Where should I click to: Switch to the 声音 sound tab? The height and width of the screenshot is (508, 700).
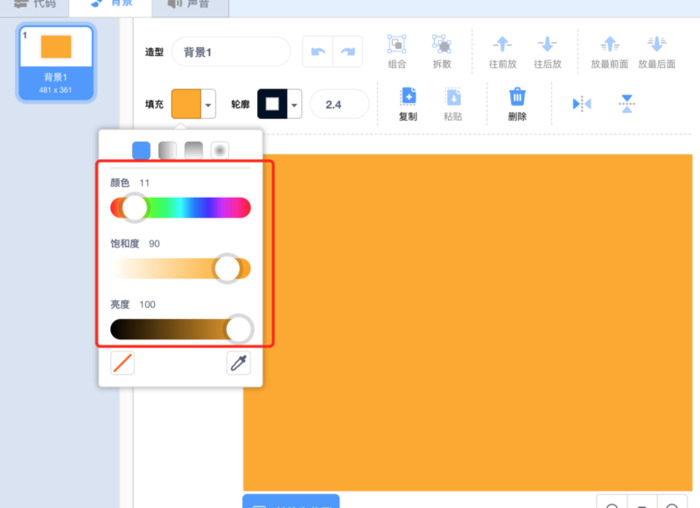[x=188, y=5]
